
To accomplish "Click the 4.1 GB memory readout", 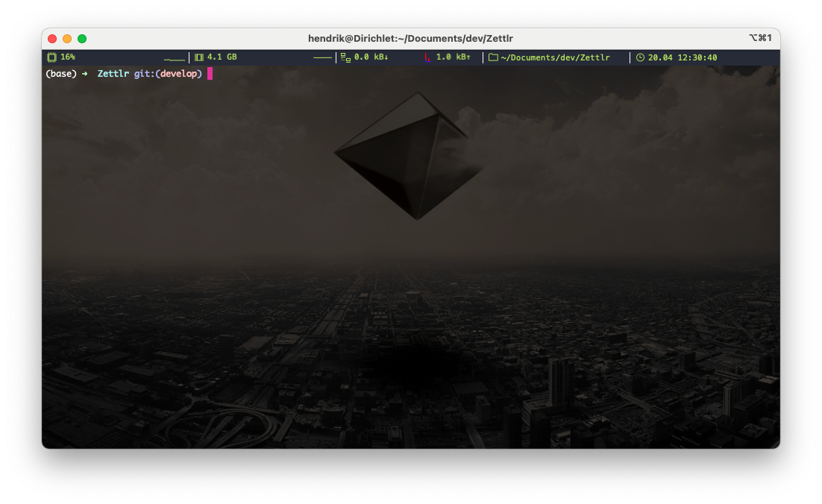I will (x=222, y=57).
